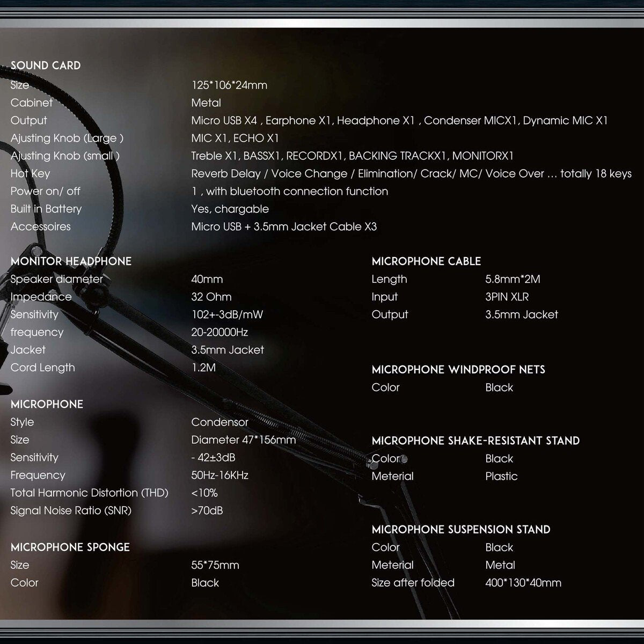Click the MICROPHONE SUSPENSION STAND heading
The image size is (644, 644).
point(460,530)
